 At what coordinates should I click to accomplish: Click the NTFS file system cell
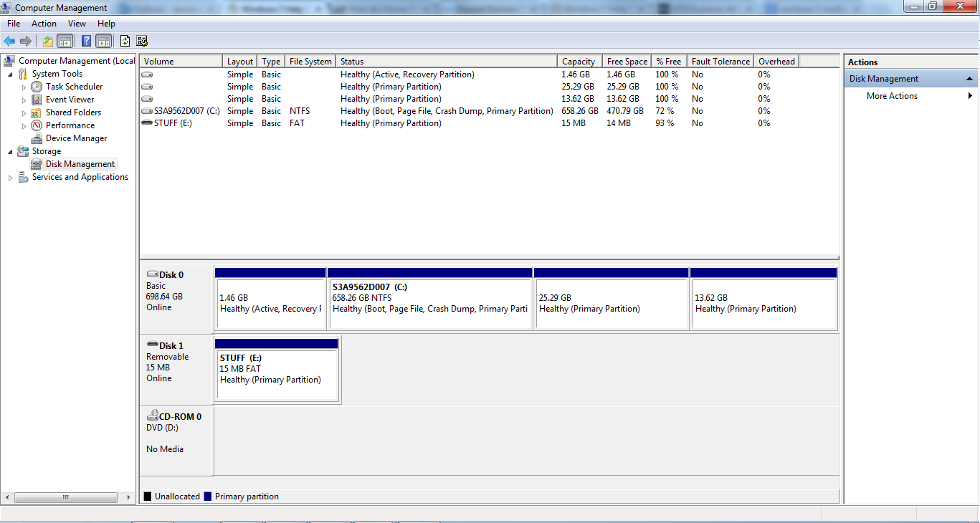[300, 111]
